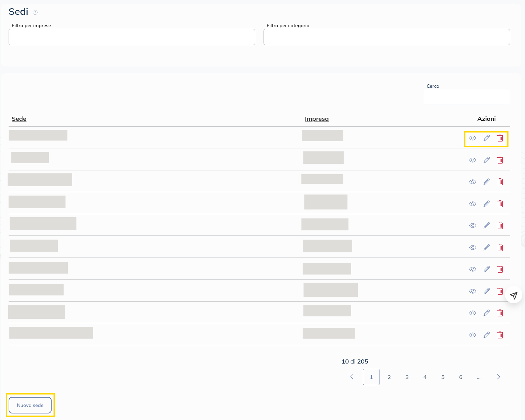Image resolution: width=525 pixels, height=420 pixels.
Task: Click the Cerca search input field
Action: [467, 97]
